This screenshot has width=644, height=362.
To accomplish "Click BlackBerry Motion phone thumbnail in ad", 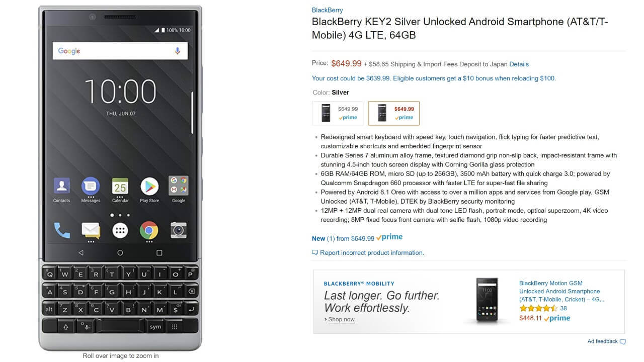I will point(487,301).
